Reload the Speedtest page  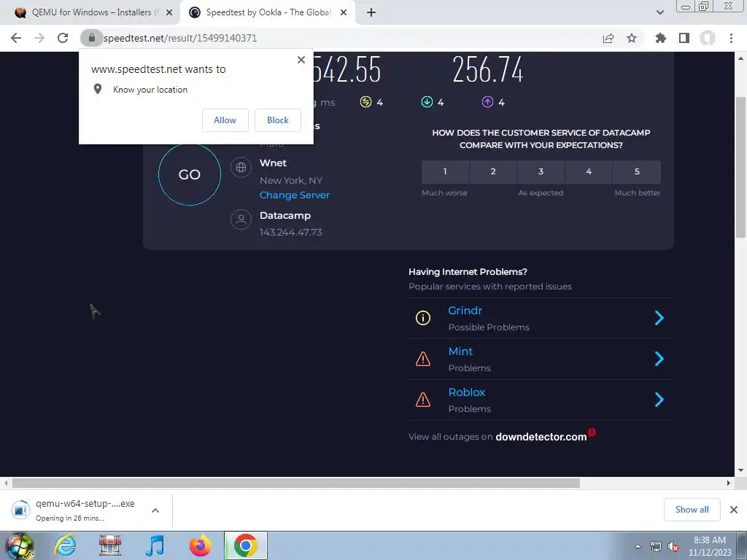(63, 38)
